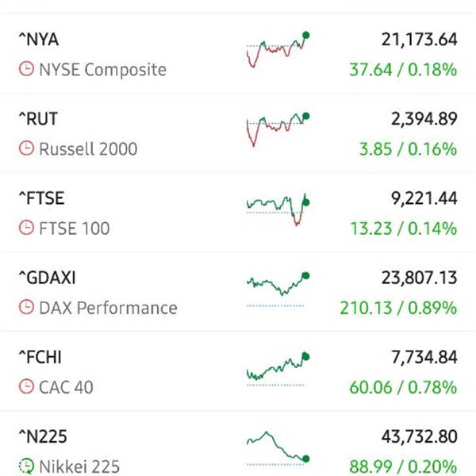Open the ^FCHI sparkline chart
This screenshot has width=476, height=476.
tap(278, 370)
